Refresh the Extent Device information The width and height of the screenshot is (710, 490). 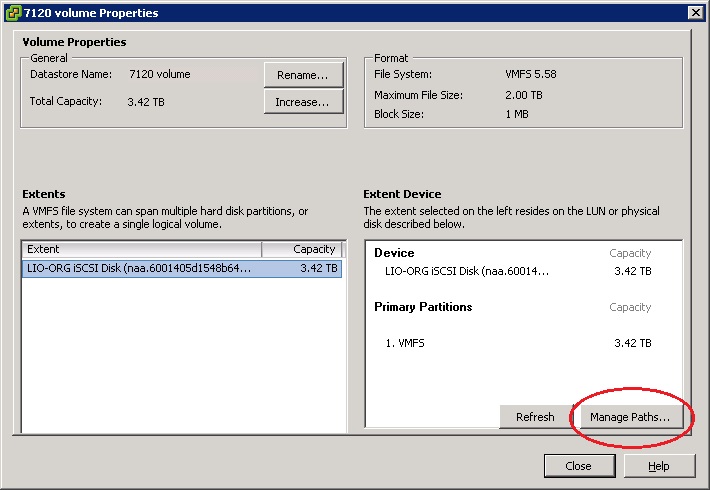[x=534, y=417]
